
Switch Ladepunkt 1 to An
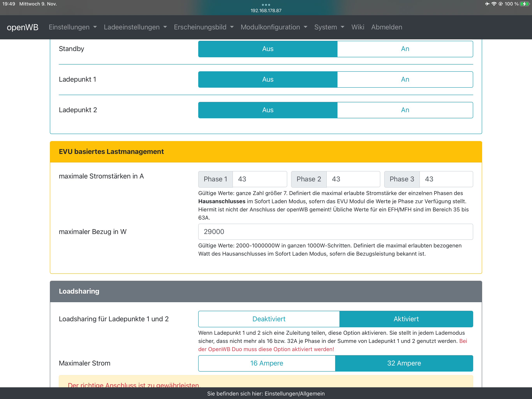pyautogui.click(x=405, y=79)
